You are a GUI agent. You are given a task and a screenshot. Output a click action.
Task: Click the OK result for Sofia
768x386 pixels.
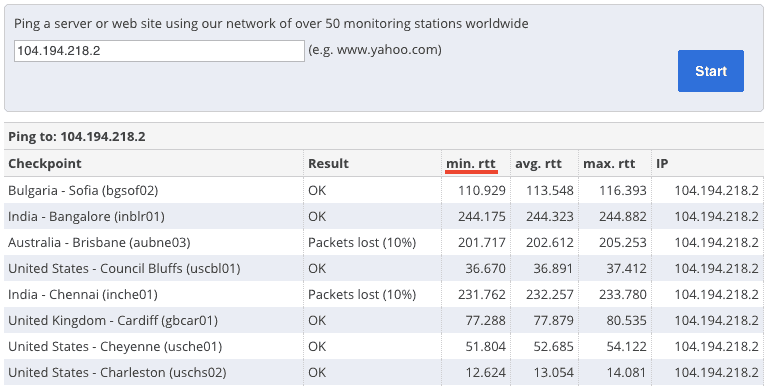coord(317,191)
